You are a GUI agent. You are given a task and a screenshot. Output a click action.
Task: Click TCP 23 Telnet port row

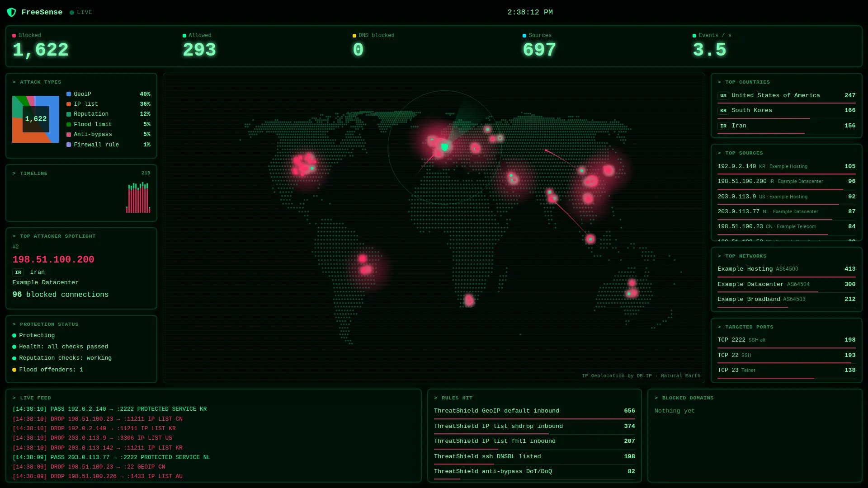point(786,371)
